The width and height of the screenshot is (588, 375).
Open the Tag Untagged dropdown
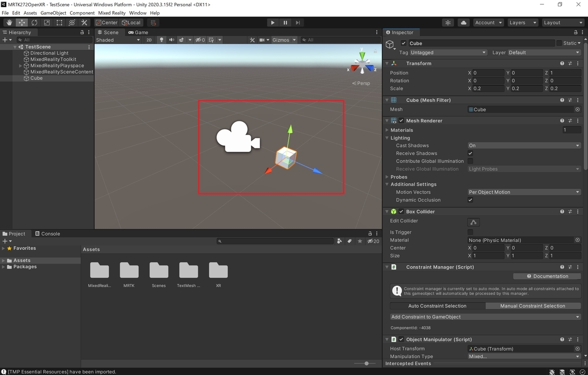tap(448, 52)
